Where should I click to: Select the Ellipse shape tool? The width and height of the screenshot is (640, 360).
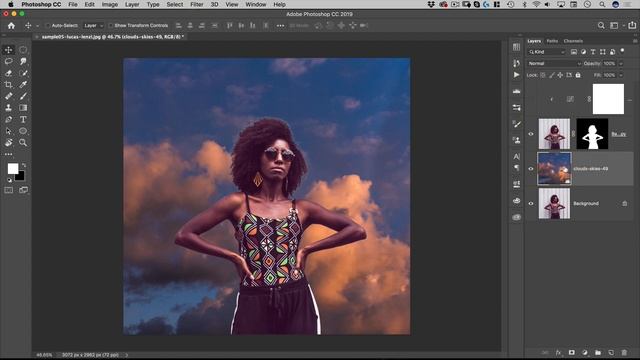pyautogui.click(x=23, y=131)
